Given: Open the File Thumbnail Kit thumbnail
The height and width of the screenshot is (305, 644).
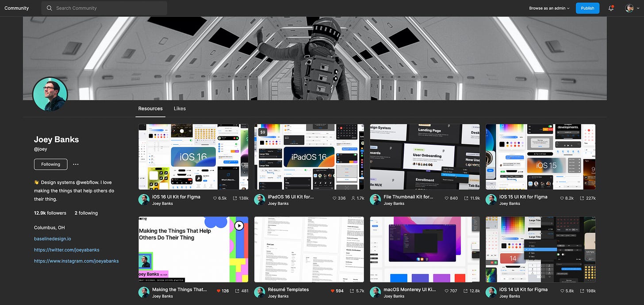Looking at the screenshot, I should [x=425, y=157].
